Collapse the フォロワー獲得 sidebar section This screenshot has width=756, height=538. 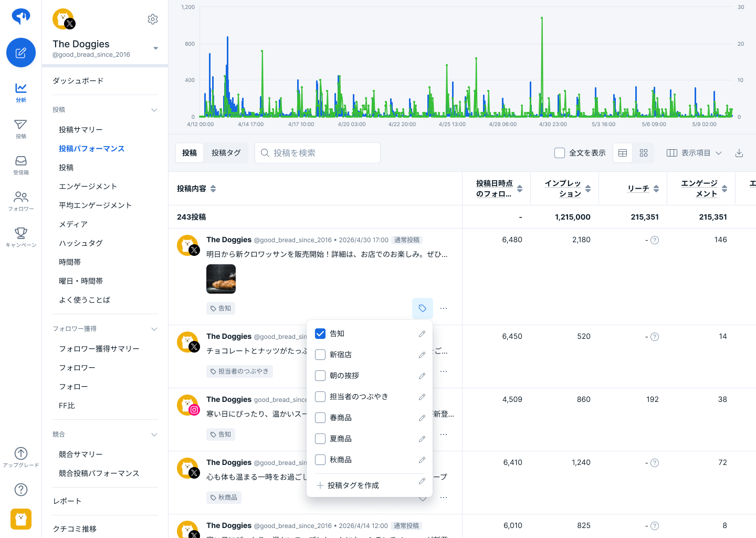(154, 329)
